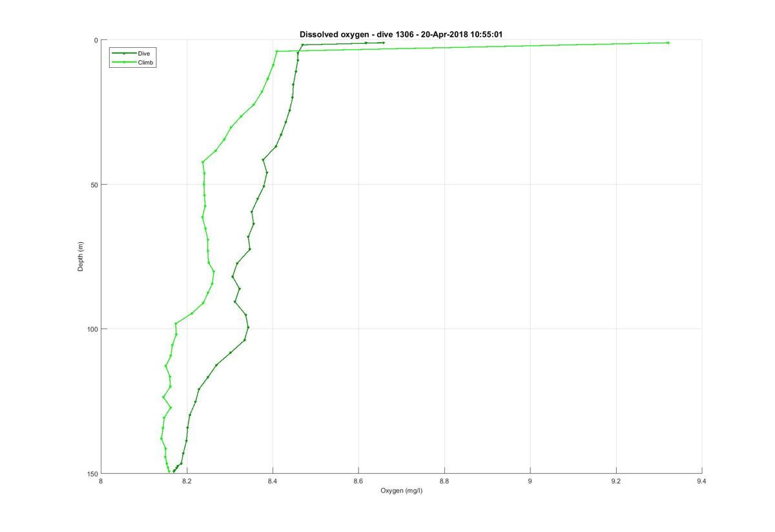Click the 'Oxygen (mg/l)' axis label
The width and height of the screenshot is (775, 532).
coord(402,491)
